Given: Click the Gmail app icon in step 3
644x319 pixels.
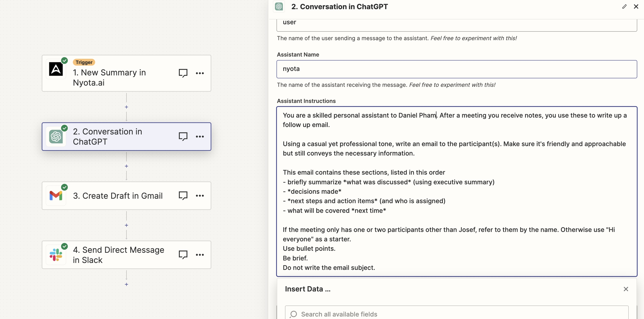Looking at the screenshot, I should pyautogui.click(x=56, y=195).
